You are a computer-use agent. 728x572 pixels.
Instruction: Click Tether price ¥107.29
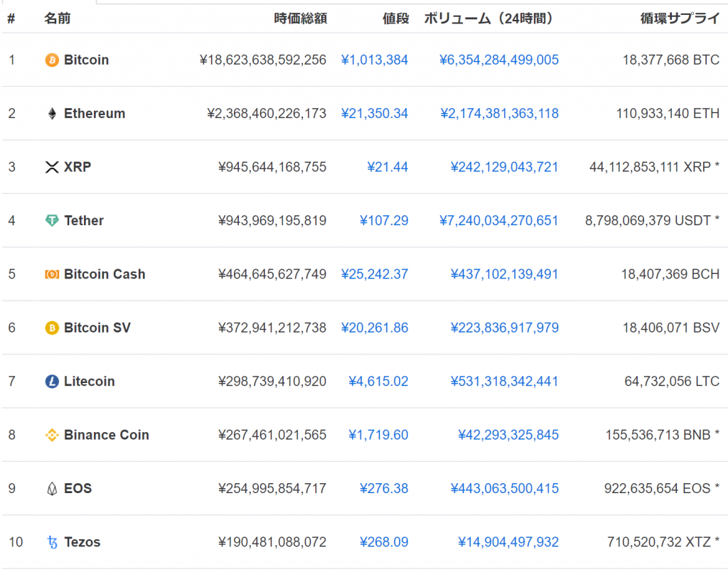(x=384, y=220)
